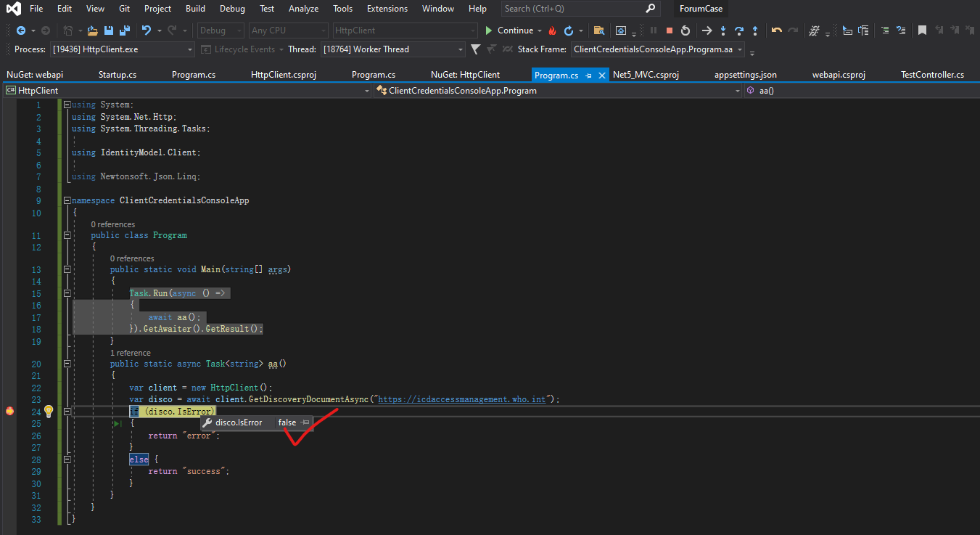Collapse the Main method at line 13
This screenshot has height=535, width=980.
coord(67,269)
